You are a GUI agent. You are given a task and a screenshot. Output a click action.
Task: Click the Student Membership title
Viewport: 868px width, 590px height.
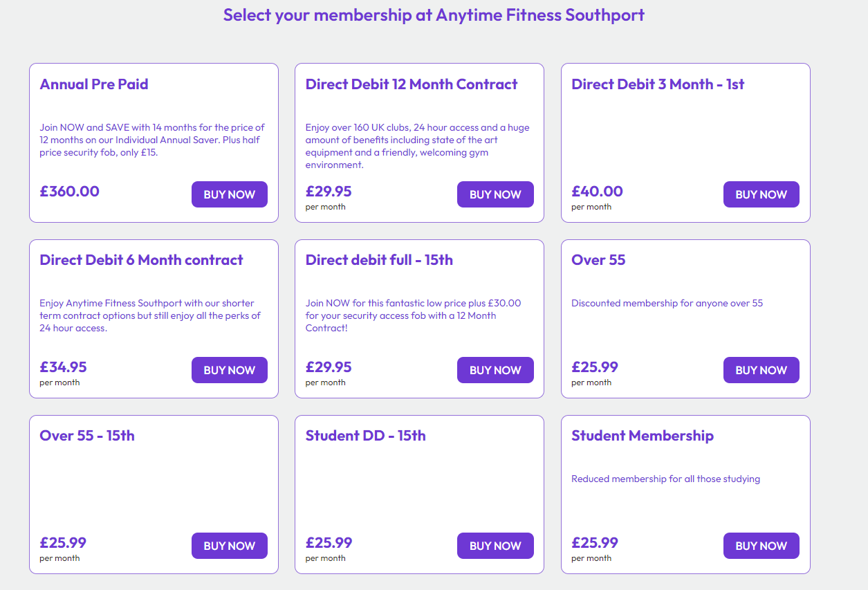[x=643, y=435]
